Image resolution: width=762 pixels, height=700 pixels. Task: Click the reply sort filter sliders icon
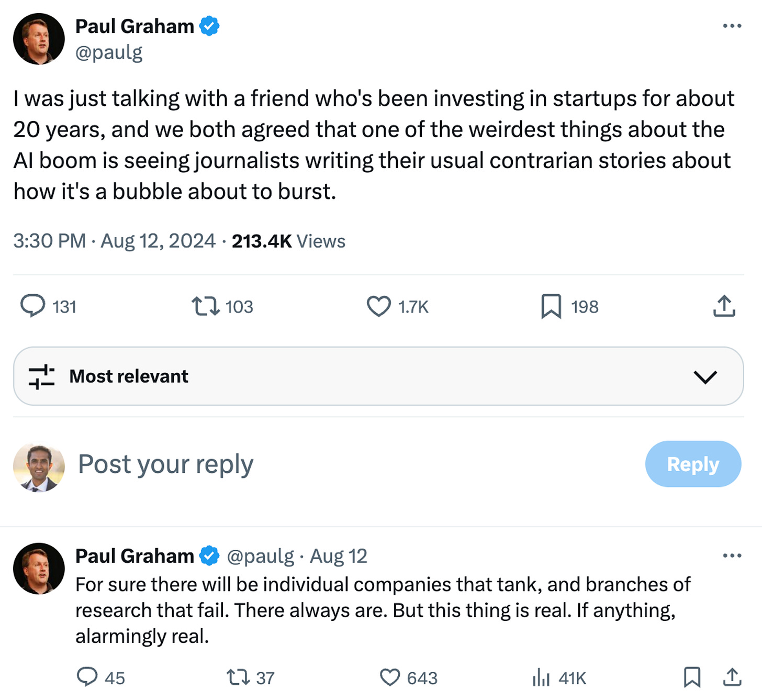pyautogui.click(x=41, y=376)
